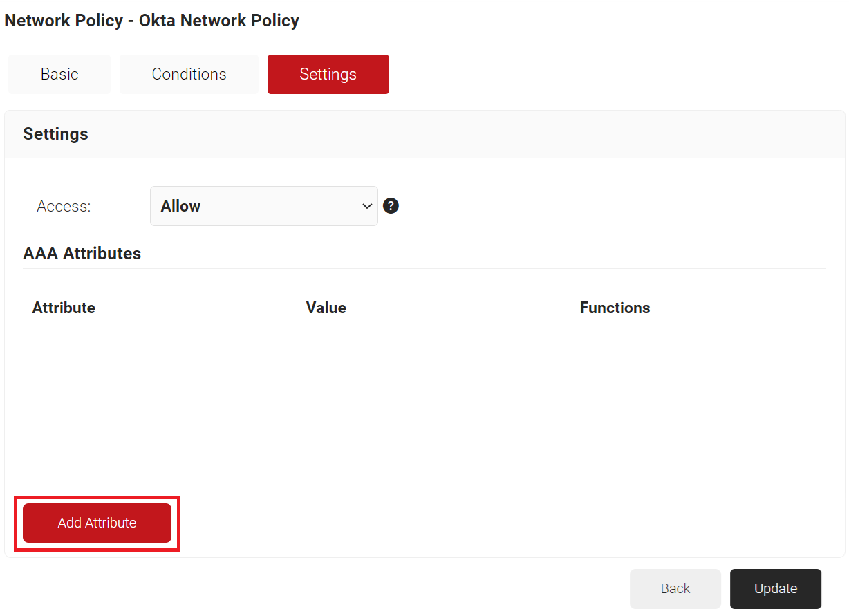Click the help icon beside Access
849x616 pixels.
pyautogui.click(x=391, y=206)
